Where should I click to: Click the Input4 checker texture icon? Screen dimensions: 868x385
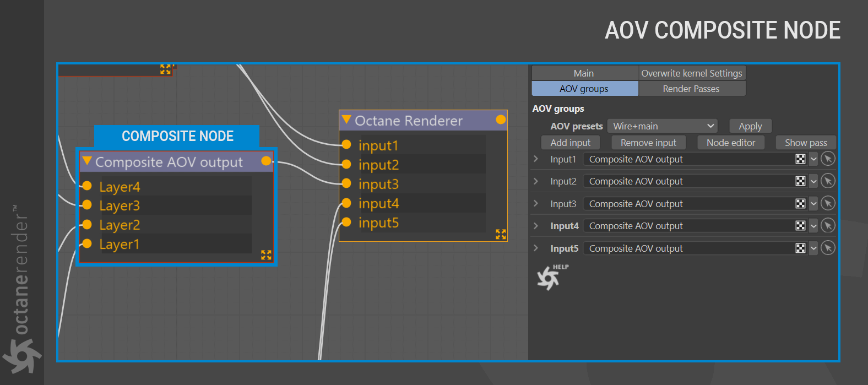coord(800,226)
